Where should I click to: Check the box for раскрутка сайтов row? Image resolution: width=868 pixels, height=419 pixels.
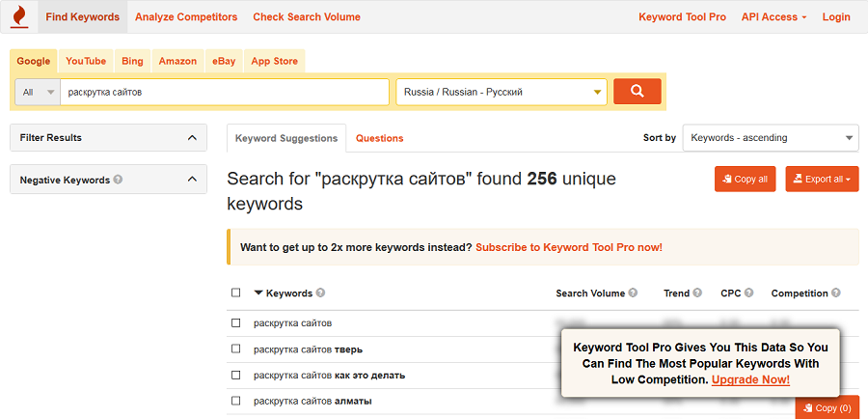(x=236, y=323)
